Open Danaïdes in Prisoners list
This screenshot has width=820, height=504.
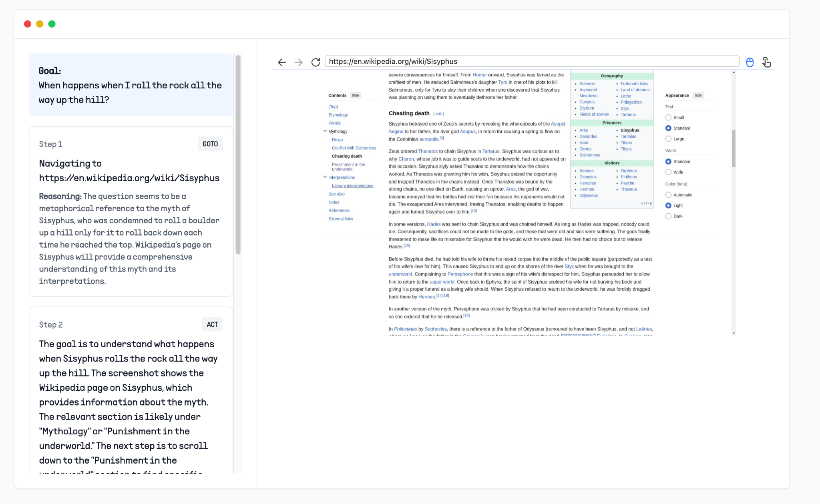(588, 136)
